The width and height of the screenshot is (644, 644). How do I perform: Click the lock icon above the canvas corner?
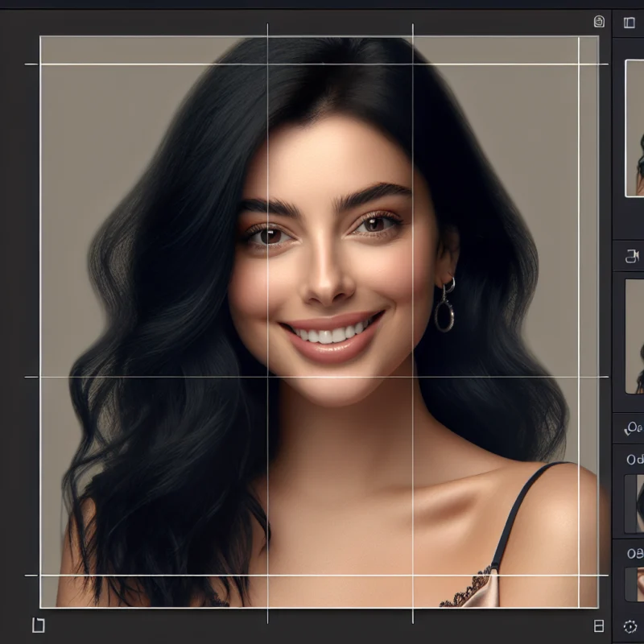pos(598,22)
